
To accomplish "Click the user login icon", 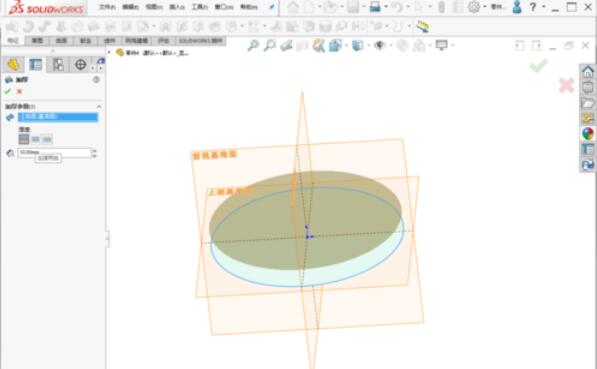I will coord(517,6).
